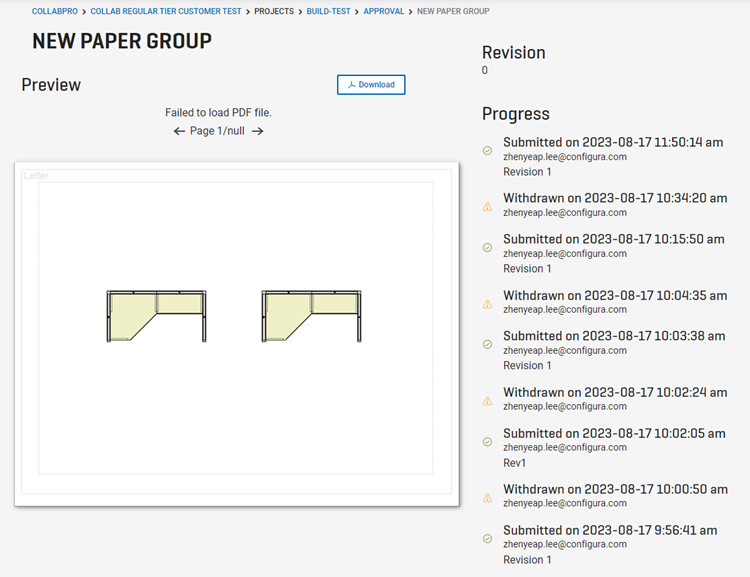Click the left desk in preview drawing
Screen dimensions: 750x577
pos(156,316)
